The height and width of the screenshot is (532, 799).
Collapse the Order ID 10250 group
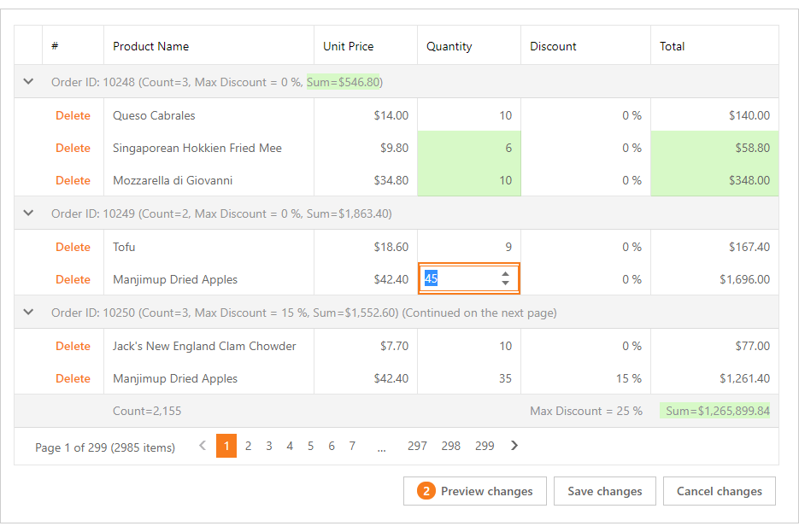tap(28, 313)
